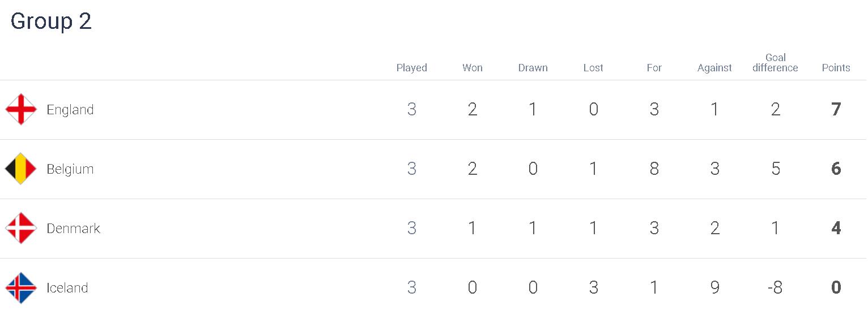Click the Points column header
This screenshot has width=868, height=314.
click(836, 68)
